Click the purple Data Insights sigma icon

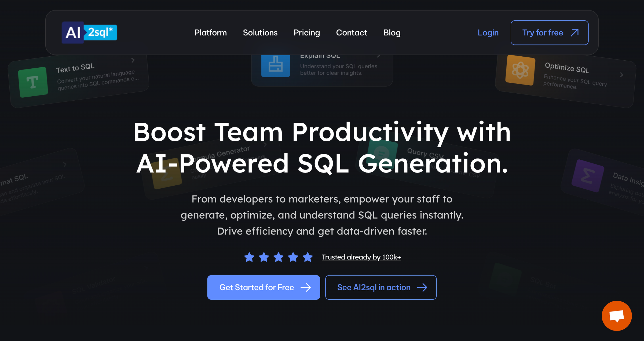click(x=587, y=176)
